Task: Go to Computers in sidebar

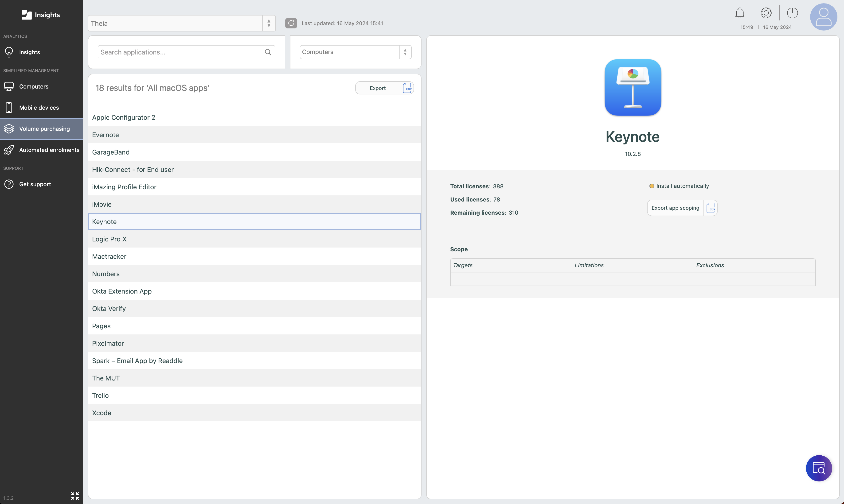Action: [41, 86]
